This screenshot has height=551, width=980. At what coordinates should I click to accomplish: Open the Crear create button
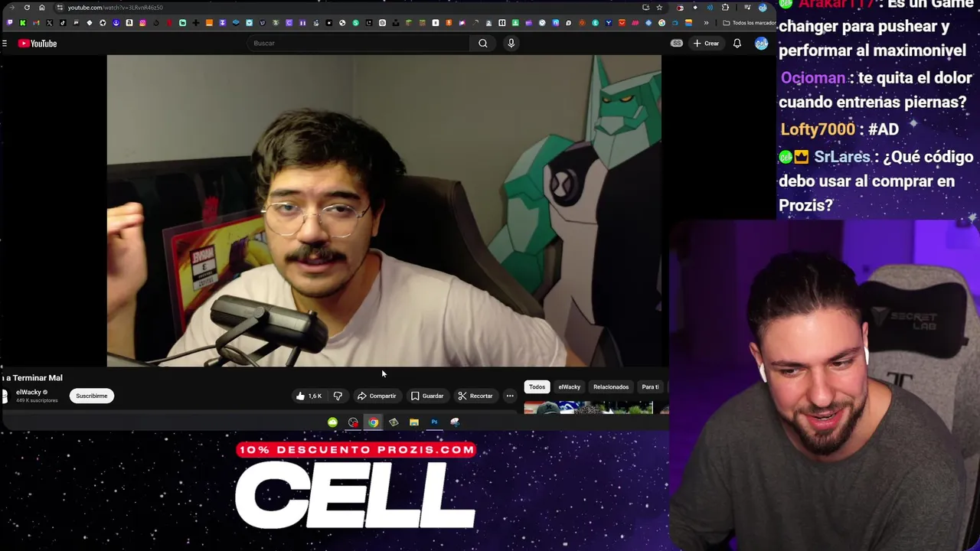coord(706,44)
